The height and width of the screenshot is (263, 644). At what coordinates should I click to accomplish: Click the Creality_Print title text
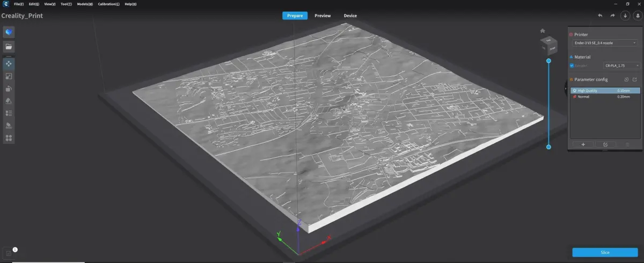[x=22, y=16]
